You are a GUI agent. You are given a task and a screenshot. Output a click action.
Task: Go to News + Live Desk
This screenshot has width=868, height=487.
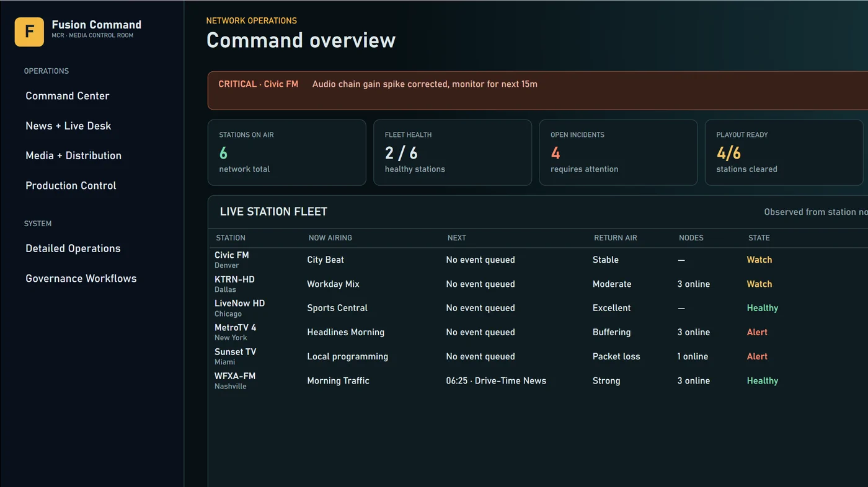[68, 126]
